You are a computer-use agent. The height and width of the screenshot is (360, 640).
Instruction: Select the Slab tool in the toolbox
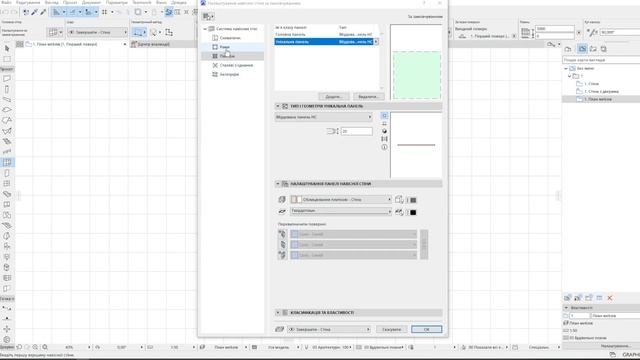7,110
